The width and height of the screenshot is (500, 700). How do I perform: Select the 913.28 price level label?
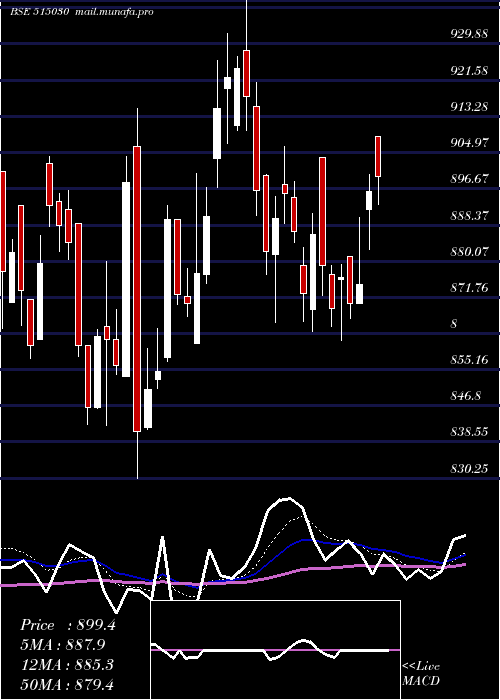[x=469, y=107]
